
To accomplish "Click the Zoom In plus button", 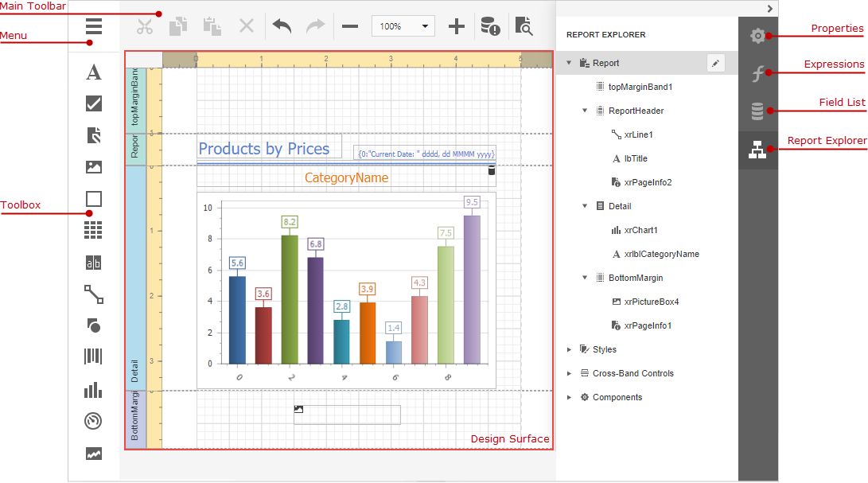I will click(457, 26).
